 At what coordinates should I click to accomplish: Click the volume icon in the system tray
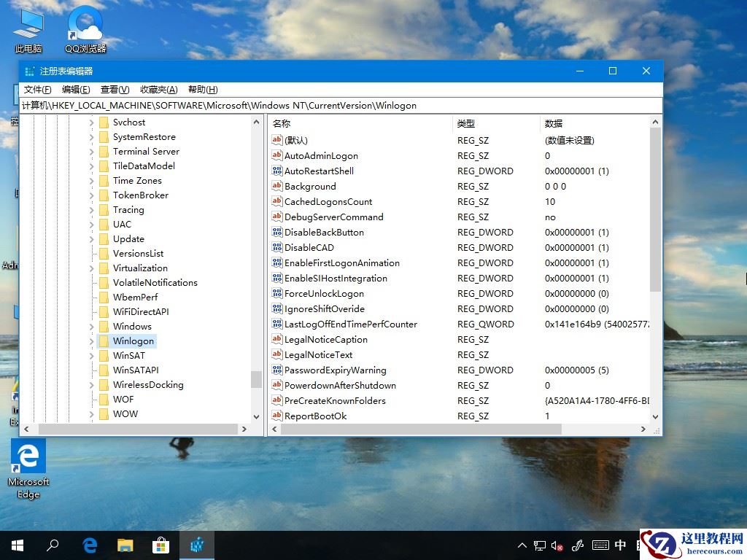pos(557,545)
